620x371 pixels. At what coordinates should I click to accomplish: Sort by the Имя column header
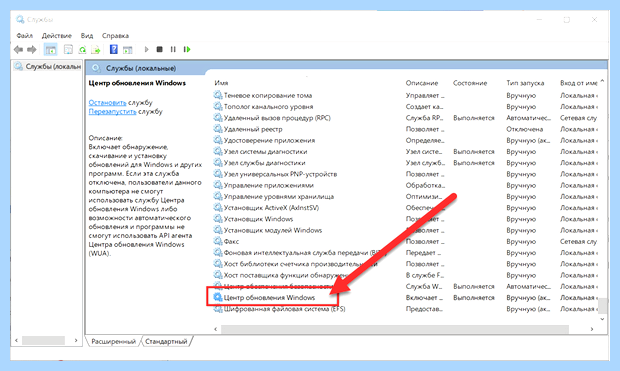[x=221, y=83]
